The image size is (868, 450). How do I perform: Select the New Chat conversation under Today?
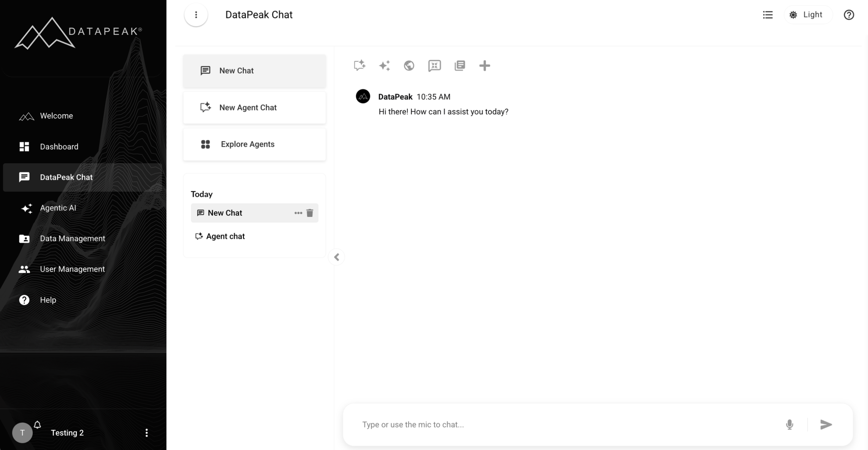[254, 213]
